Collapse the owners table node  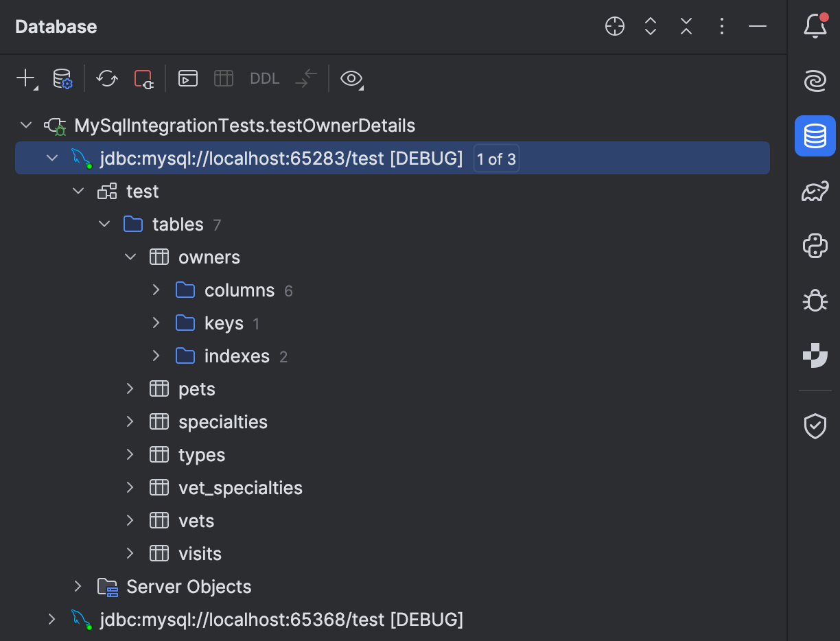(130, 257)
